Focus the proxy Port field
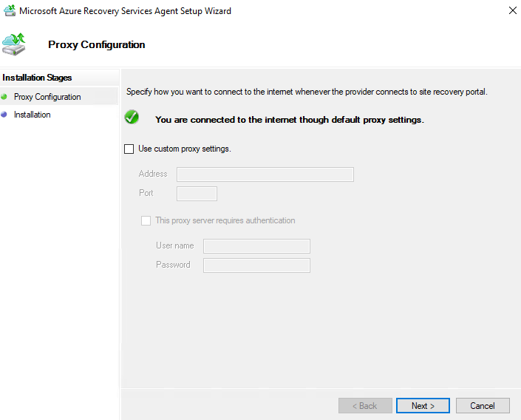521x420 pixels. tap(197, 194)
